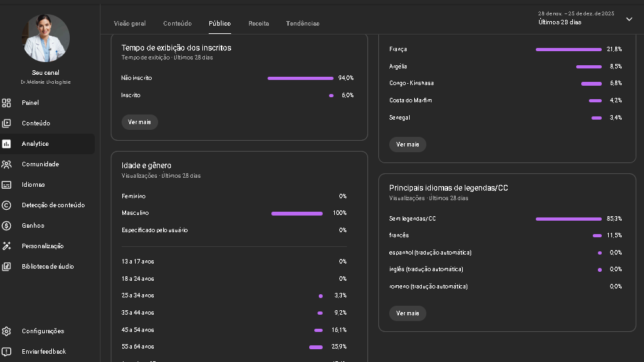
Task: Click the Enviar feedback icon
Action: coord(6,352)
